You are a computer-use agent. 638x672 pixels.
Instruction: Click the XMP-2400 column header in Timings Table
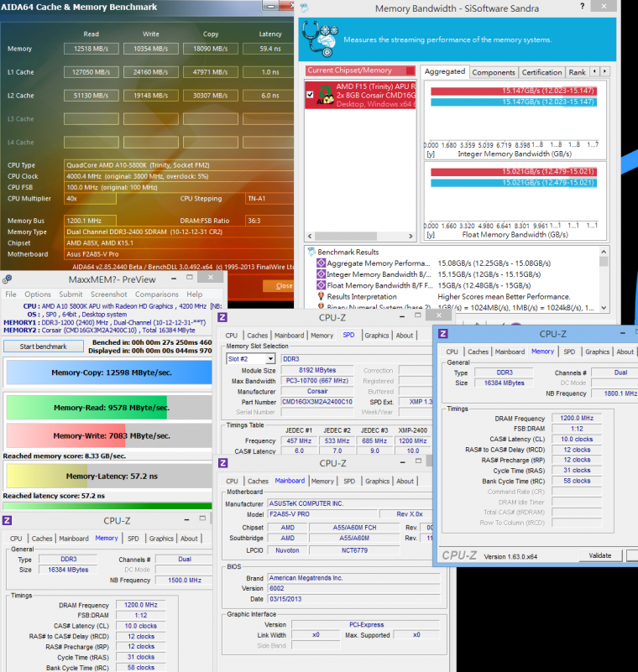(x=412, y=430)
